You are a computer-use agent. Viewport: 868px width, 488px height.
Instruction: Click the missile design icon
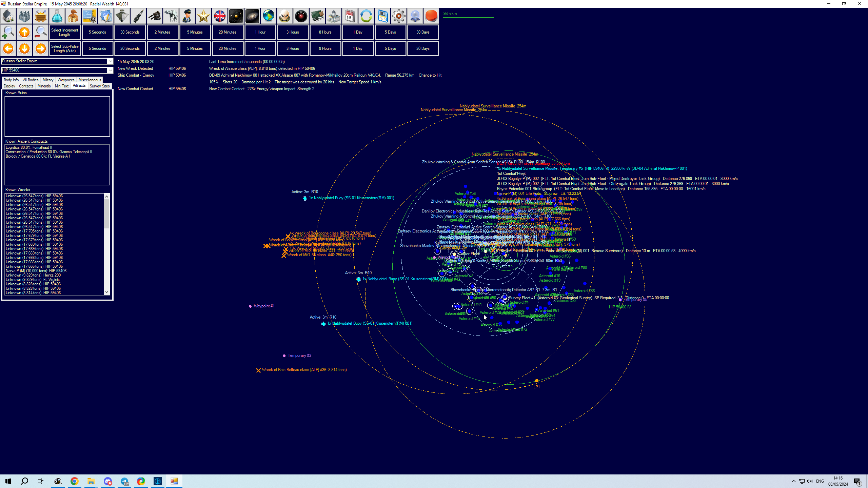138,16
